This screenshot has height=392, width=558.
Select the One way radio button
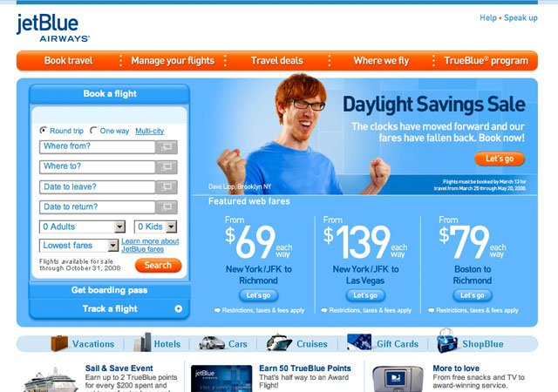[x=93, y=130]
